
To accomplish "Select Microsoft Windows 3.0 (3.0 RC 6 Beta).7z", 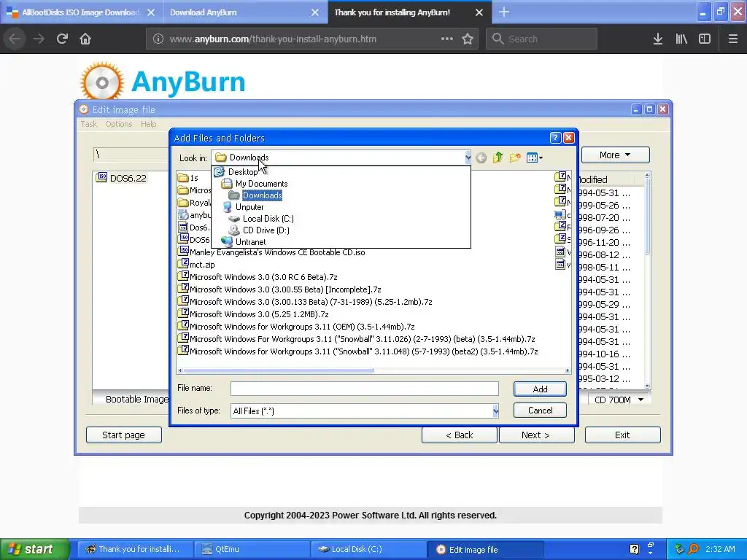I will click(258, 277).
